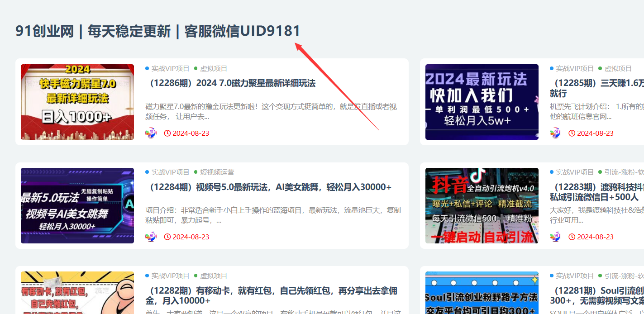
Task: Open the Soul引流创业粉野路子方法 thumbnail
Action: [482, 293]
